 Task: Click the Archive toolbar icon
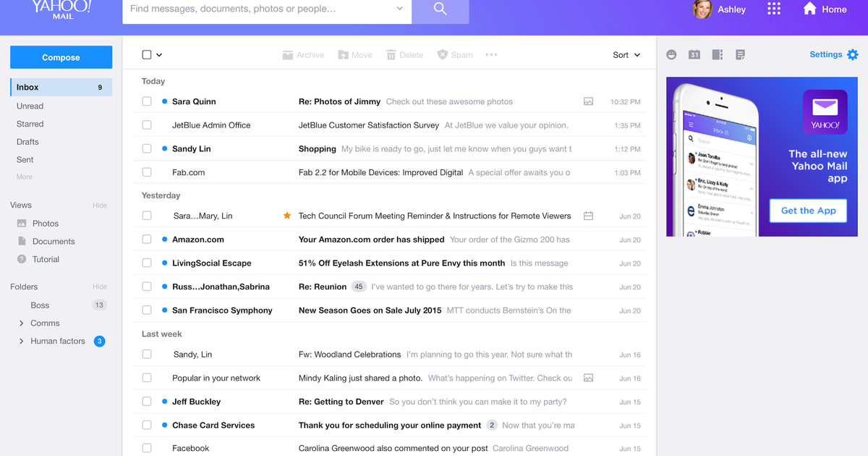[288, 55]
